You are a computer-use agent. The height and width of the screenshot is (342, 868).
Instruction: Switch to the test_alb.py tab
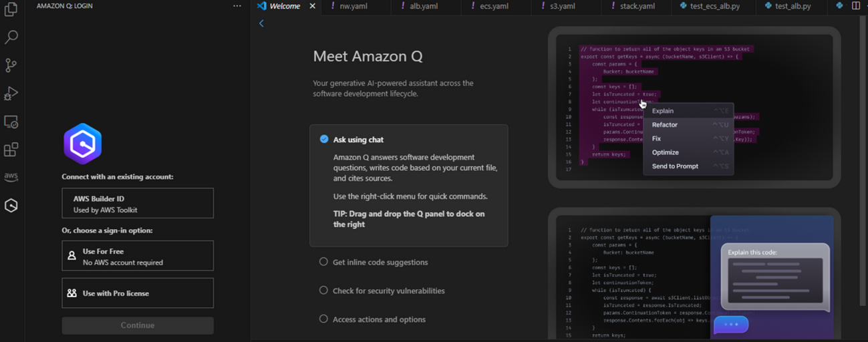792,6
